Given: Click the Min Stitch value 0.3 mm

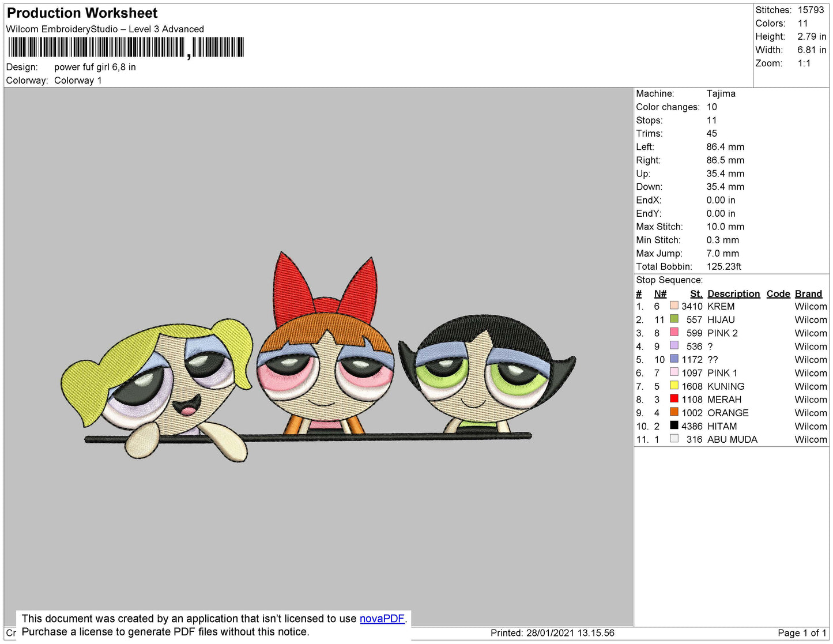Looking at the screenshot, I should pos(723,240).
